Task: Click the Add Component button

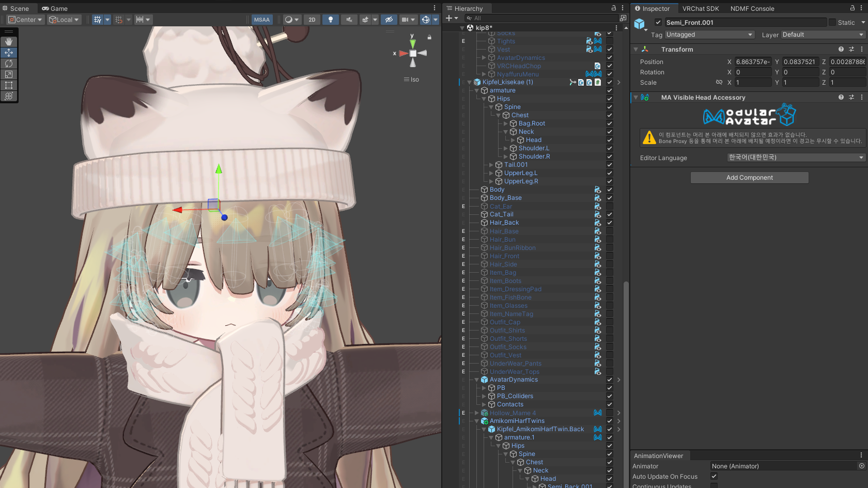Action: (750, 178)
